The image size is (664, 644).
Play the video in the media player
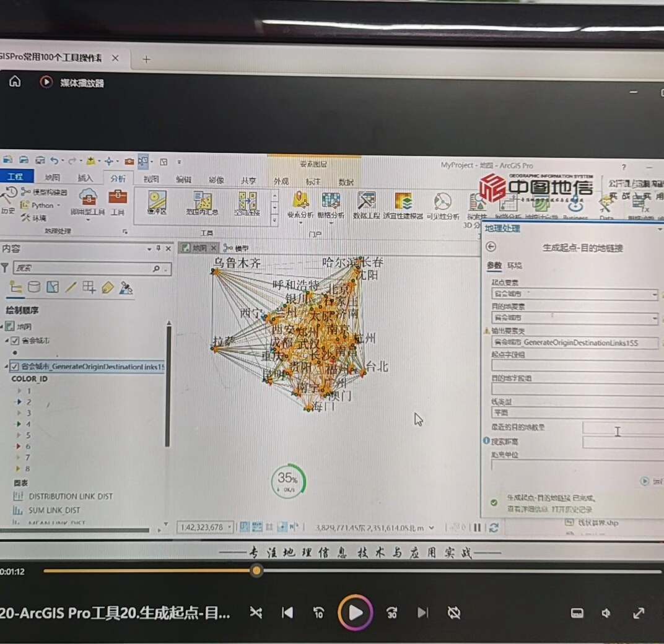point(356,612)
